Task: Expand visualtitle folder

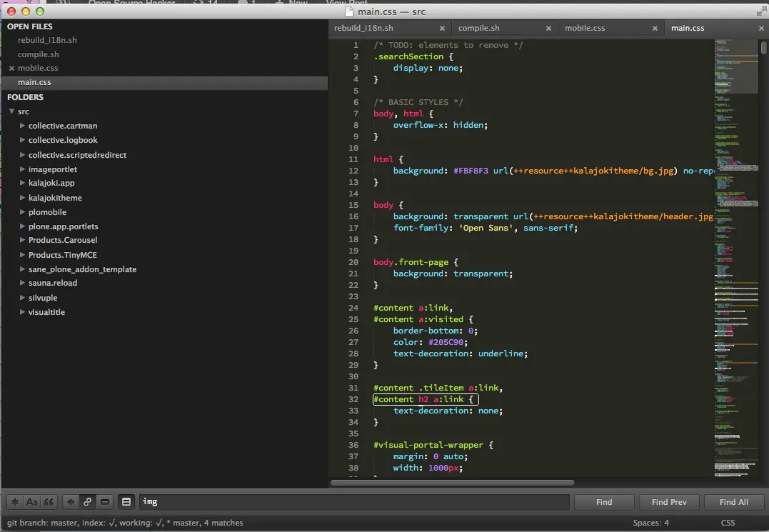Action: pyautogui.click(x=22, y=311)
